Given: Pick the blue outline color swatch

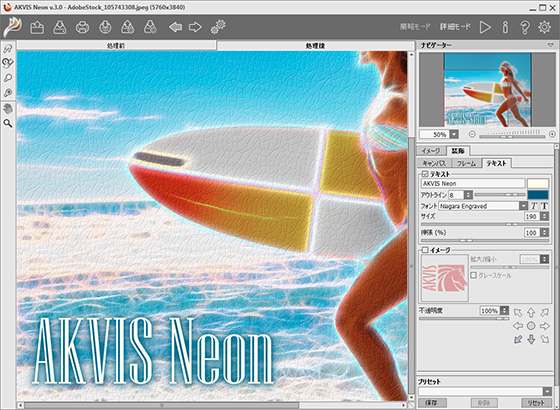Looking at the screenshot, I should (538, 195).
